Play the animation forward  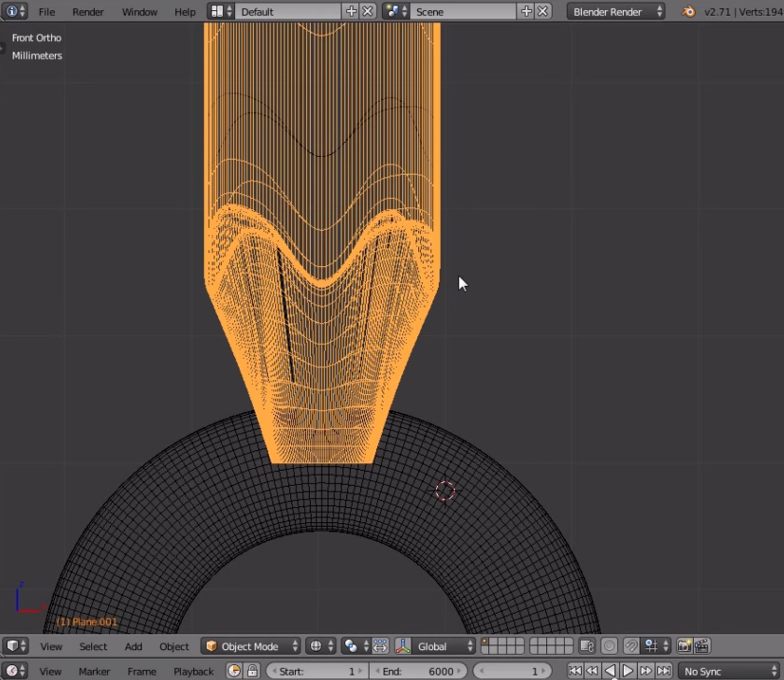[x=628, y=671]
